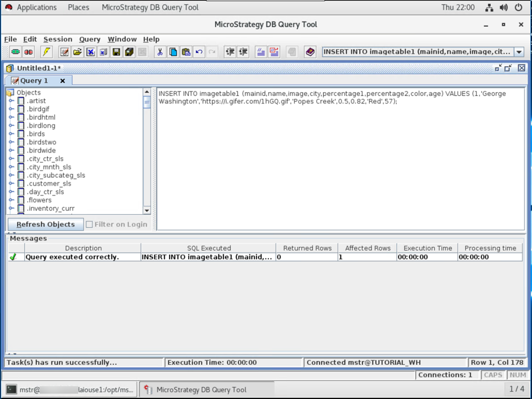Run query with the lightning bolt icon
The height and width of the screenshot is (399, 532).
(47, 52)
